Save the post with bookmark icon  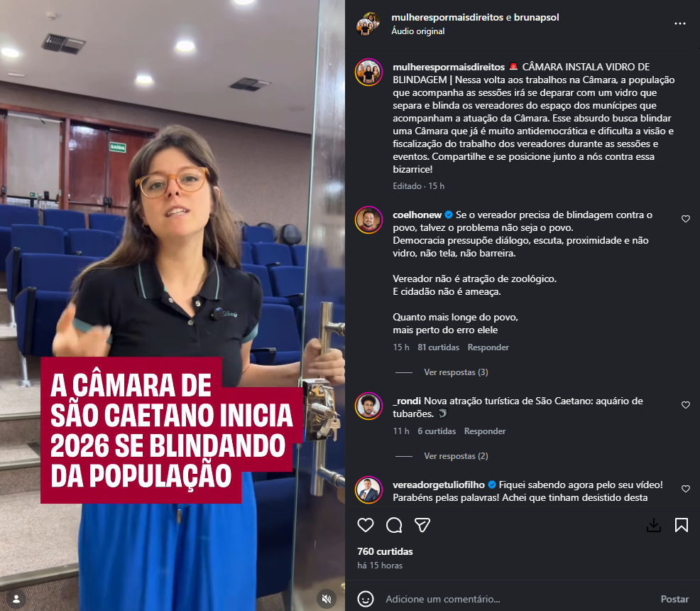click(x=682, y=525)
